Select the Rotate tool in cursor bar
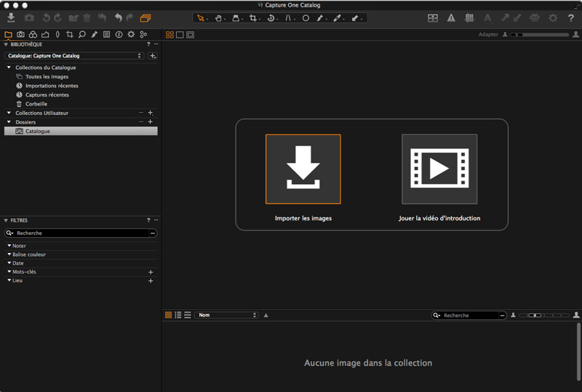 271,17
